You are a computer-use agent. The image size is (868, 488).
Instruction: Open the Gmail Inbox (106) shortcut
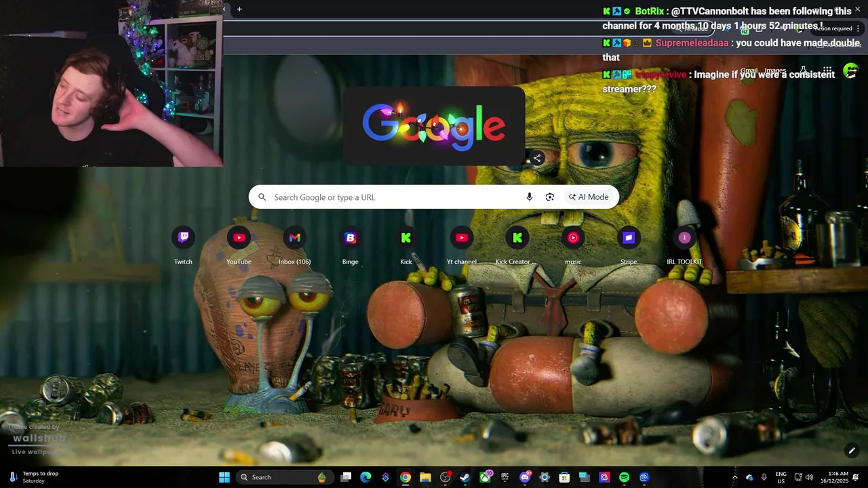pyautogui.click(x=294, y=246)
